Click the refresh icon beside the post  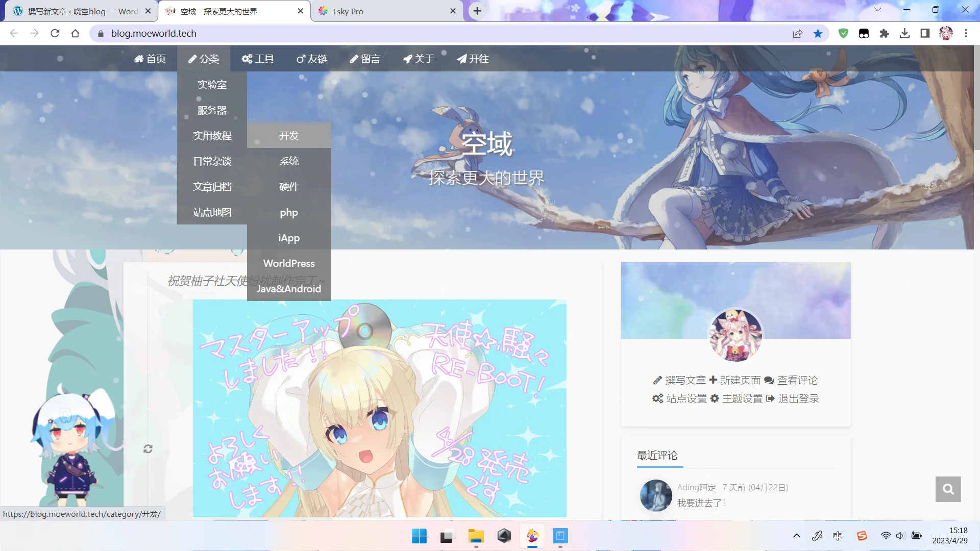pyautogui.click(x=148, y=449)
